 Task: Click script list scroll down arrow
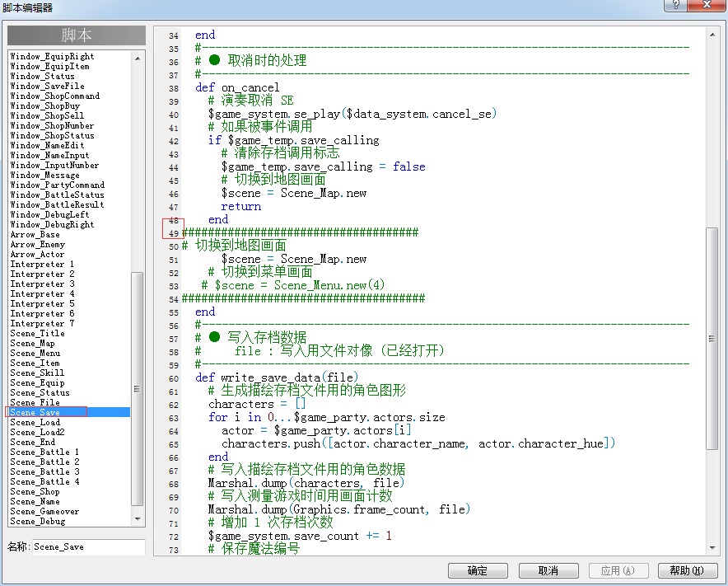pos(138,518)
